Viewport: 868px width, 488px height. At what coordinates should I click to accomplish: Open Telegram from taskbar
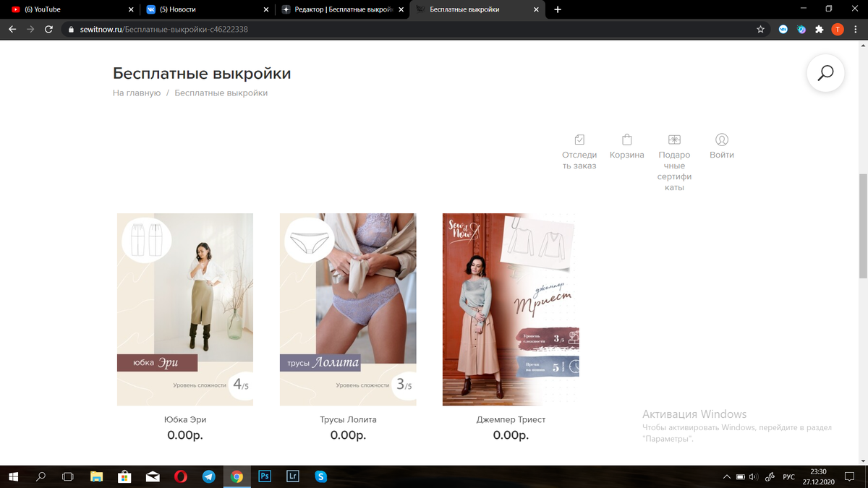[x=208, y=477]
